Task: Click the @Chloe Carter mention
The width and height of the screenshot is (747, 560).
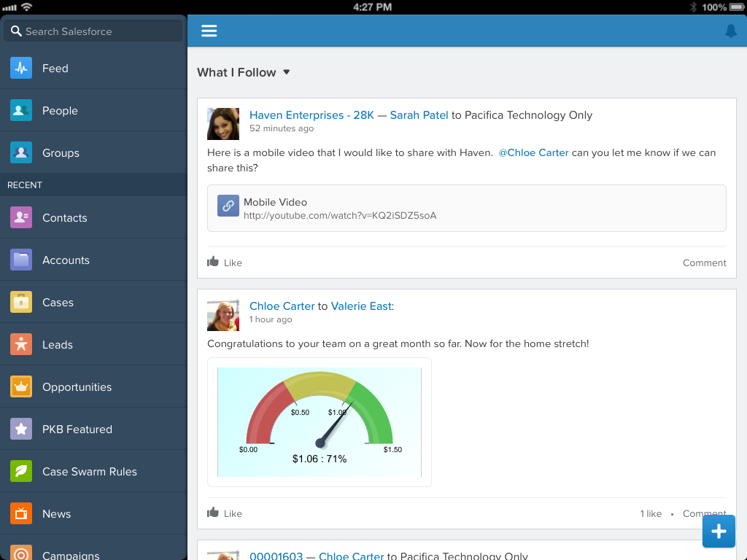Action: [x=533, y=153]
